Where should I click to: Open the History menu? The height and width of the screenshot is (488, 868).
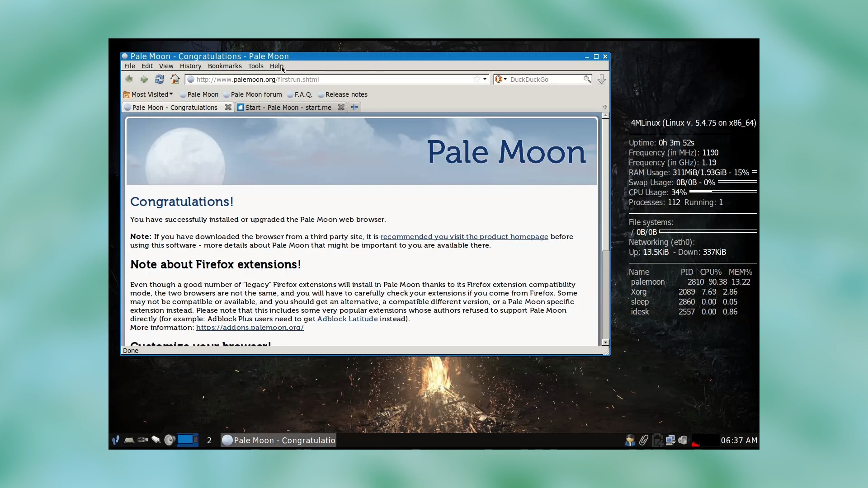tap(190, 66)
